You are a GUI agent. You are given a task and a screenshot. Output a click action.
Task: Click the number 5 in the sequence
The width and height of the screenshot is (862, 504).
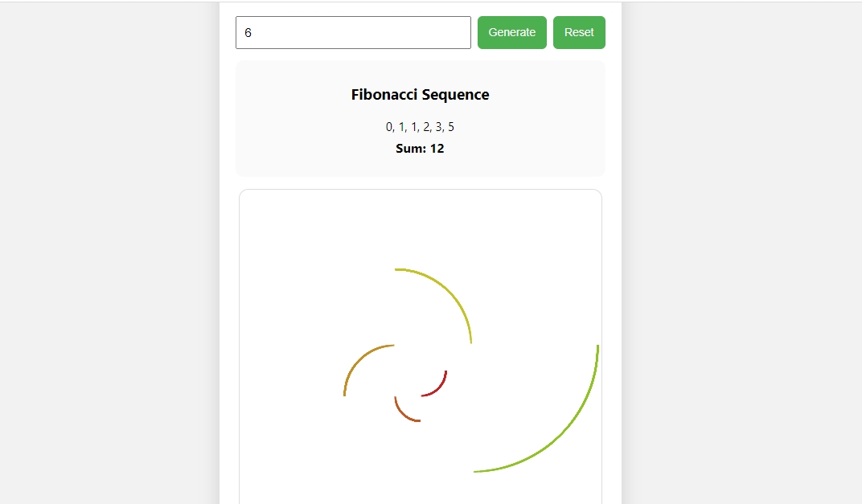[451, 127]
